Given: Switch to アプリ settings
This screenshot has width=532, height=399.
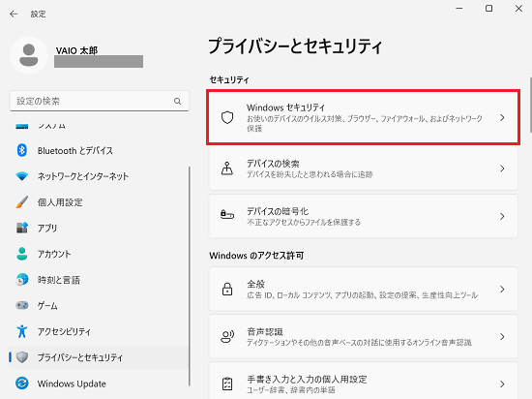Looking at the screenshot, I should (99, 228).
